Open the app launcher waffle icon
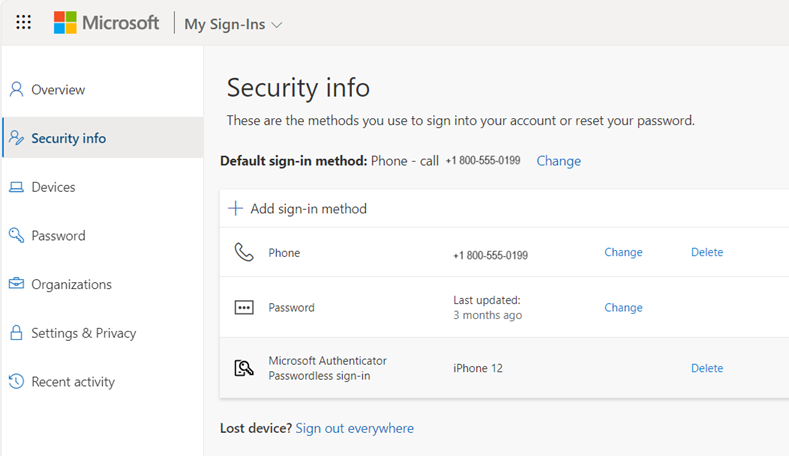This screenshot has width=789, height=456. [x=24, y=22]
